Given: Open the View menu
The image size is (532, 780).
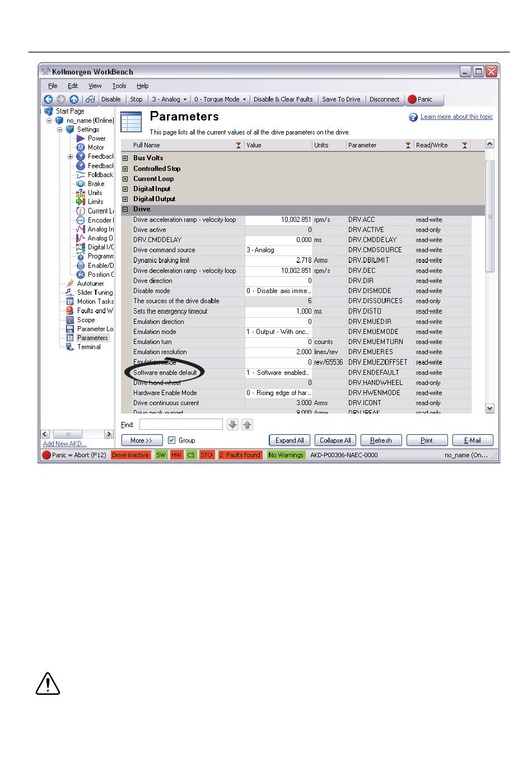Looking at the screenshot, I should pos(95,86).
